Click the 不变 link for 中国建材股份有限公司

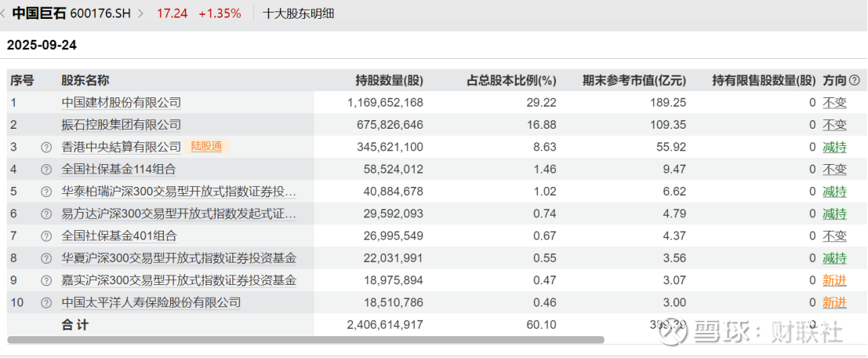(834, 102)
